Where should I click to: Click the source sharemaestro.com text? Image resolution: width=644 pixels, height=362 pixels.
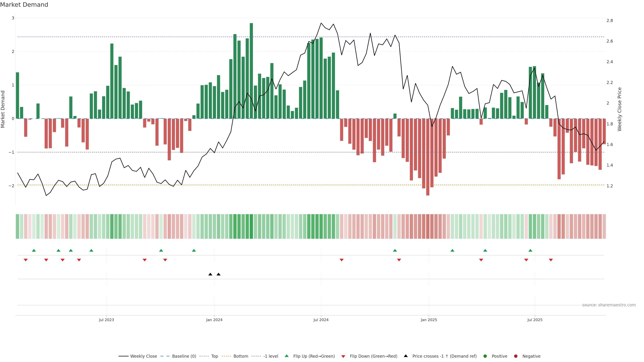coord(609,305)
